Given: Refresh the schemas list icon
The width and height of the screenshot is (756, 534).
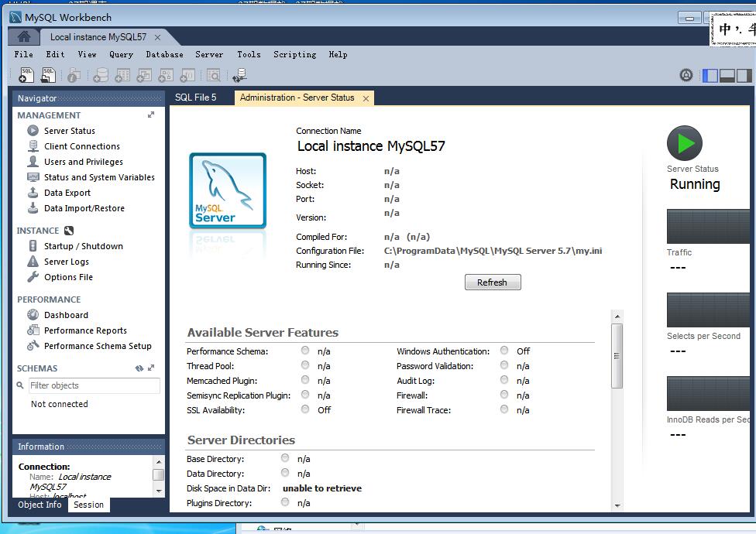Looking at the screenshot, I should coord(139,368).
